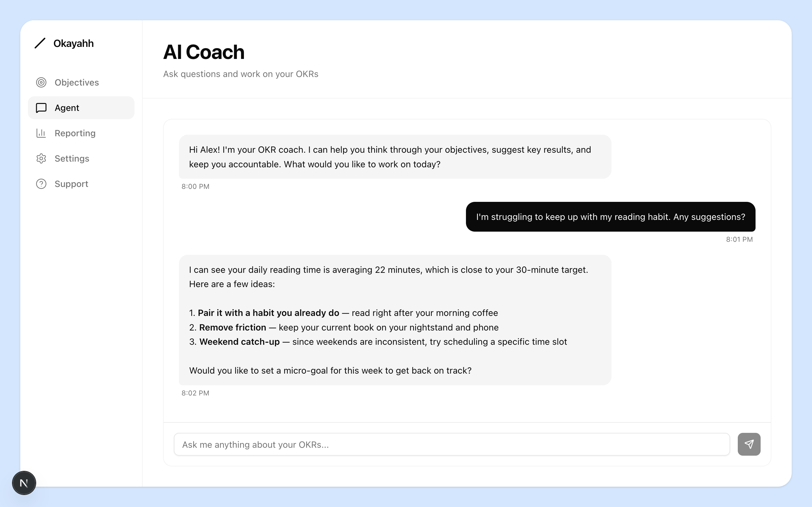Switch to the Objectives section
812x507 pixels.
(76, 82)
